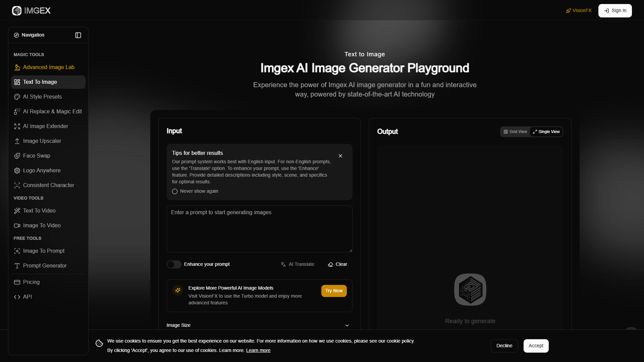Screen dimensions: 644x362
Task: Navigate to Text To Video
Action: 48,211
